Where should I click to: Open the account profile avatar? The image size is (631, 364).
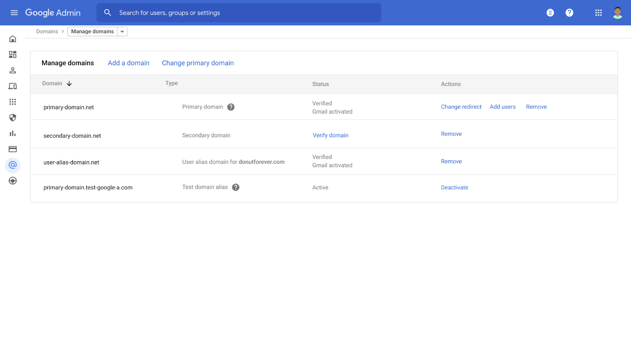[618, 13]
